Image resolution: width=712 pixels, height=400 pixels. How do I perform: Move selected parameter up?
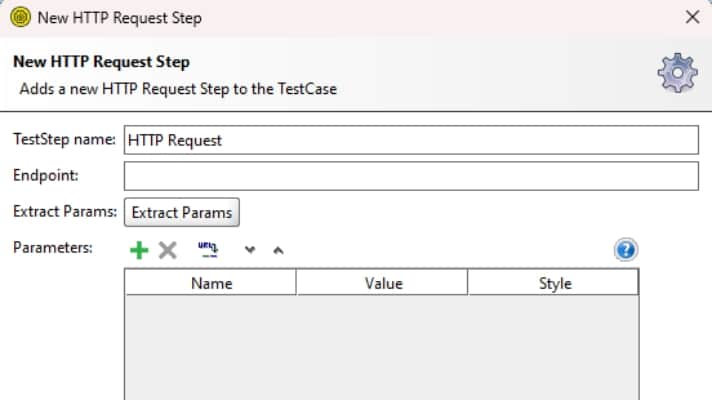[278, 250]
